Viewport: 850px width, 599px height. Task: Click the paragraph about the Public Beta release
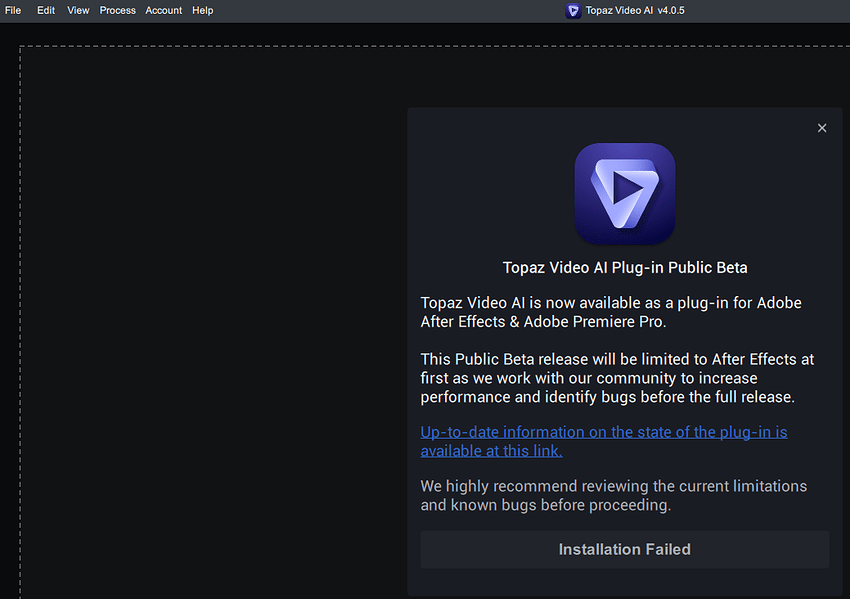point(616,378)
